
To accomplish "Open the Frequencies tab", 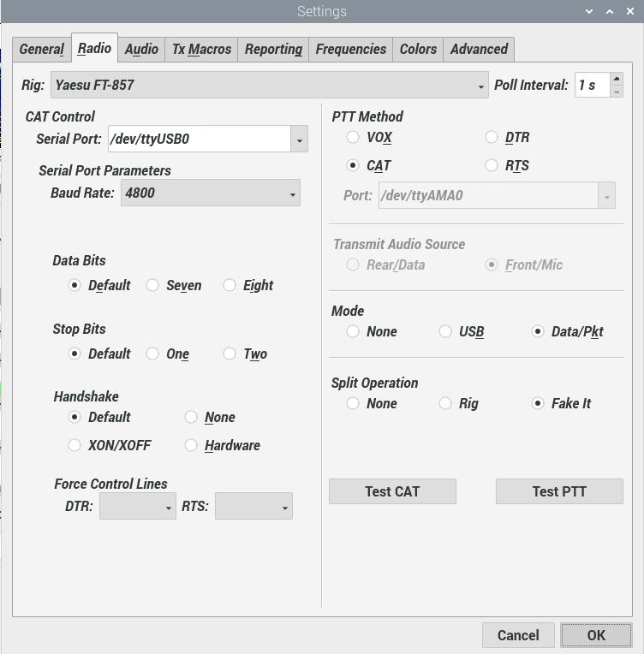I will 350,49.
